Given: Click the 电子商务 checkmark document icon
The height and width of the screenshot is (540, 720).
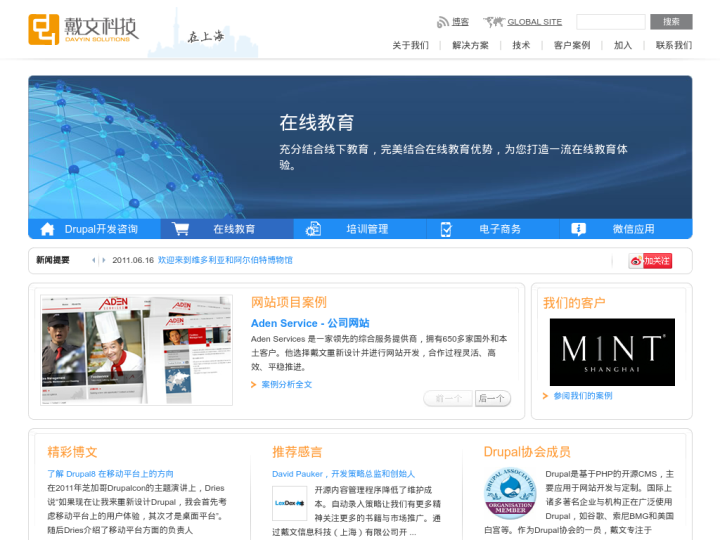Looking at the screenshot, I should pos(446,229).
